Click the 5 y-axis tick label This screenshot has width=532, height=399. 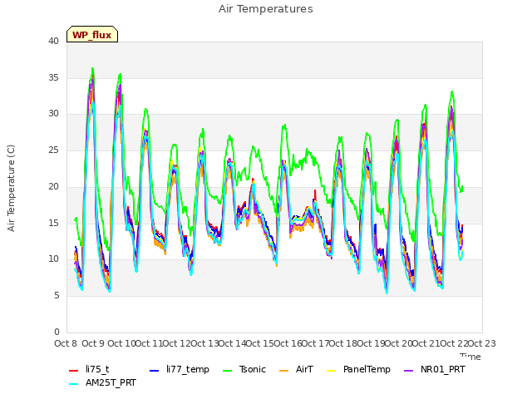[57, 296]
